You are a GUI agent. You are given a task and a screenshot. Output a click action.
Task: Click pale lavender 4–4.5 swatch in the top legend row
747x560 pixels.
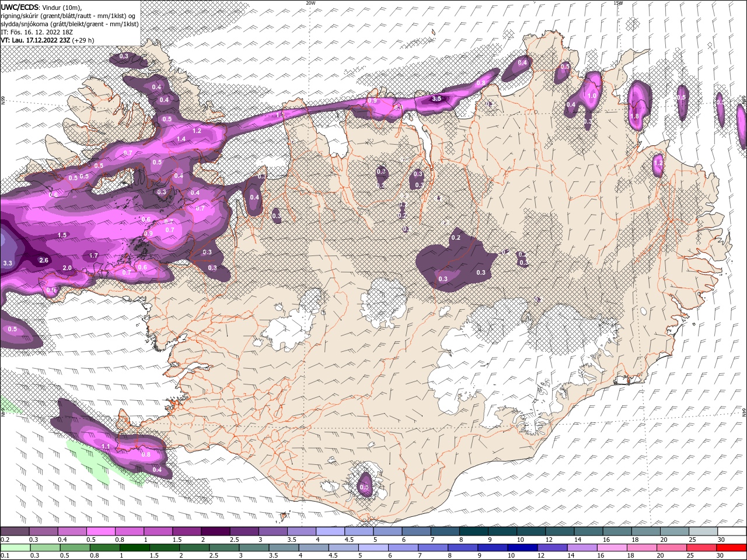330,531
